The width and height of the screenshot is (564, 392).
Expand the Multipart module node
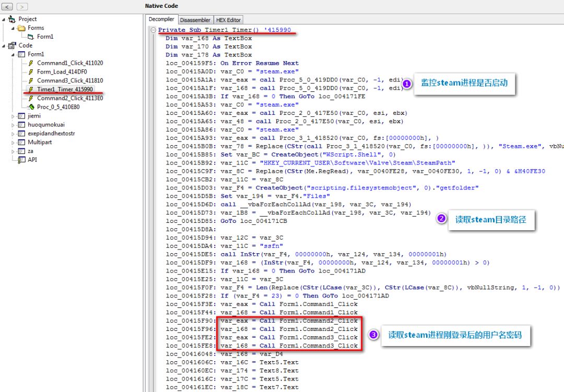pyautogui.click(x=13, y=142)
